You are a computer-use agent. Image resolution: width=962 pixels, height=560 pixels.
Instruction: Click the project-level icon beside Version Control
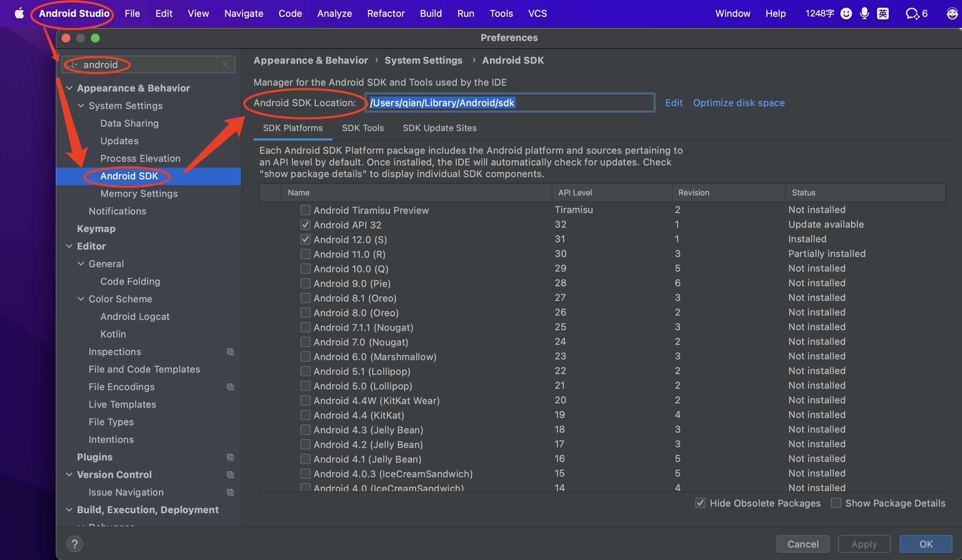coord(230,475)
